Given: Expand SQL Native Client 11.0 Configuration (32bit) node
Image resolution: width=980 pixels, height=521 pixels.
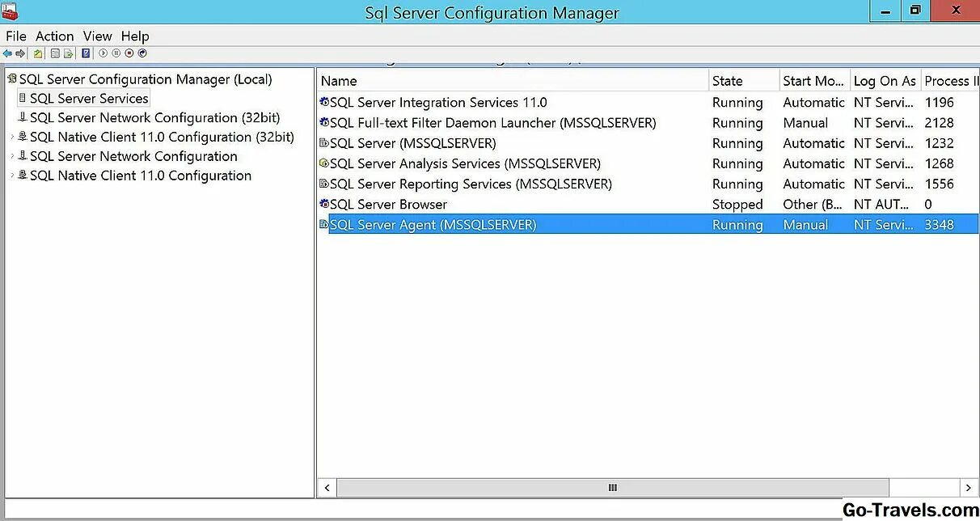Looking at the screenshot, I should click(x=11, y=138).
